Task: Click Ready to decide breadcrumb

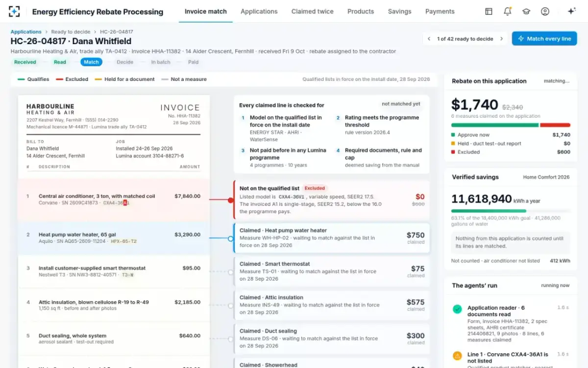Action: tap(71, 32)
